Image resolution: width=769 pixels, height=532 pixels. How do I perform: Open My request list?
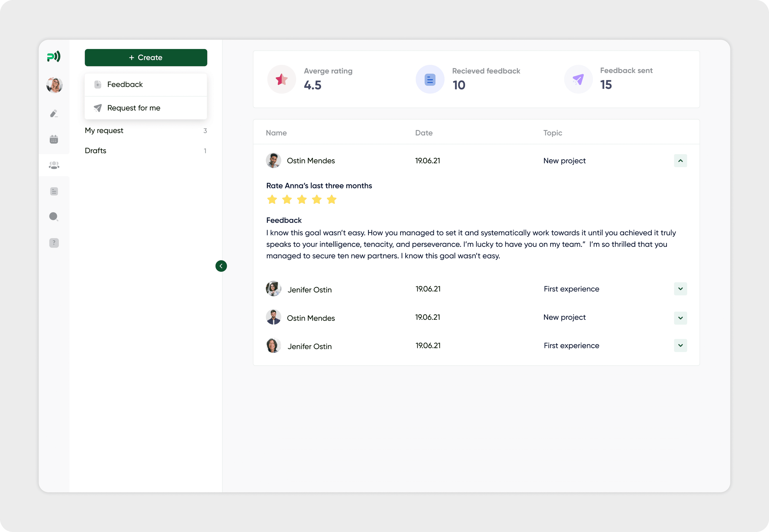point(104,131)
